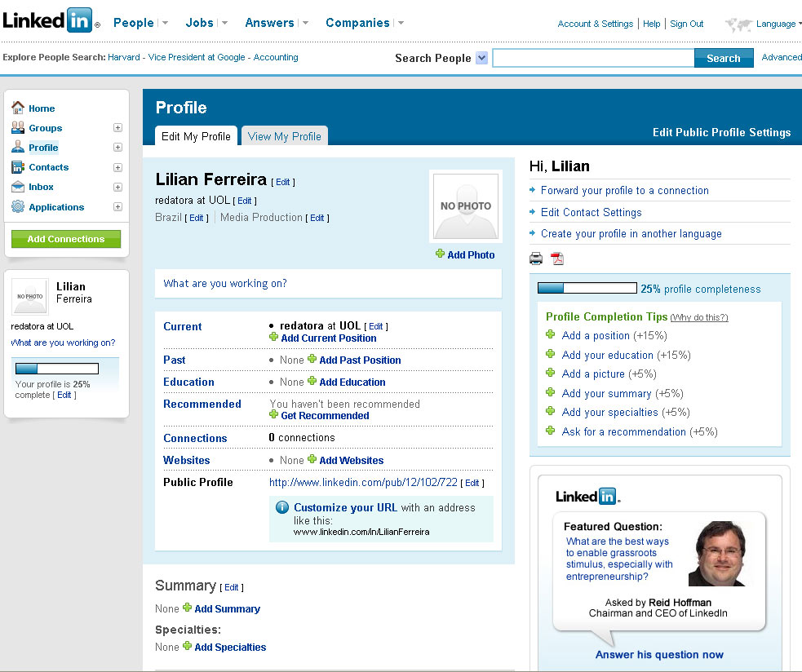Click Answer his question now link
Viewport: 802px width, 672px height.
[x=659, y=655]
